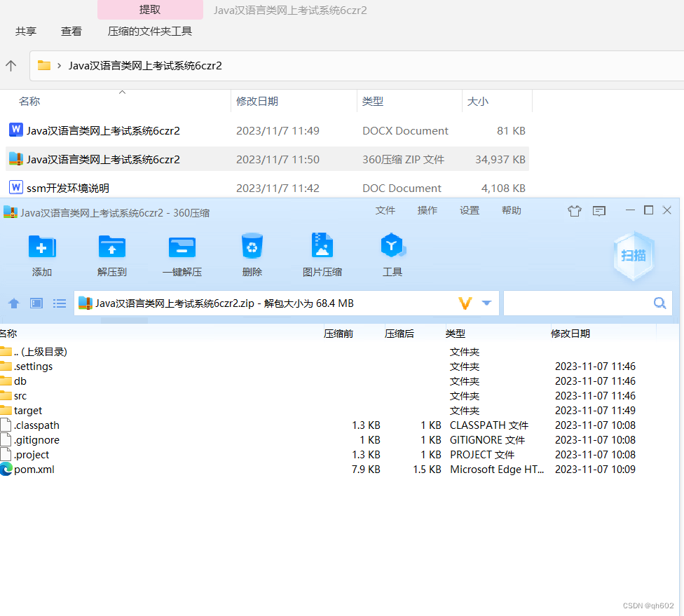
Task: Open the 设置 (Settings) menu
Action: point(470,210)
